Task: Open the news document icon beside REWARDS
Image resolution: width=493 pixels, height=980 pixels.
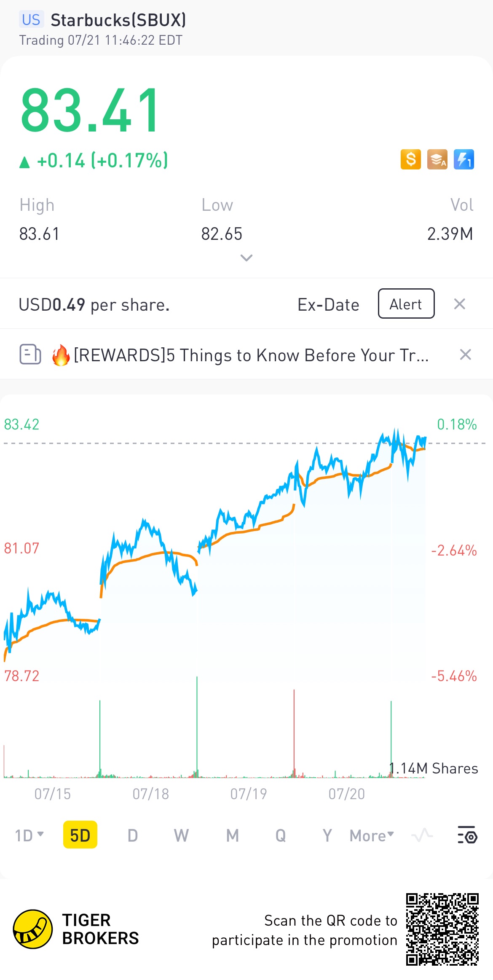Action: pos(30,354)
